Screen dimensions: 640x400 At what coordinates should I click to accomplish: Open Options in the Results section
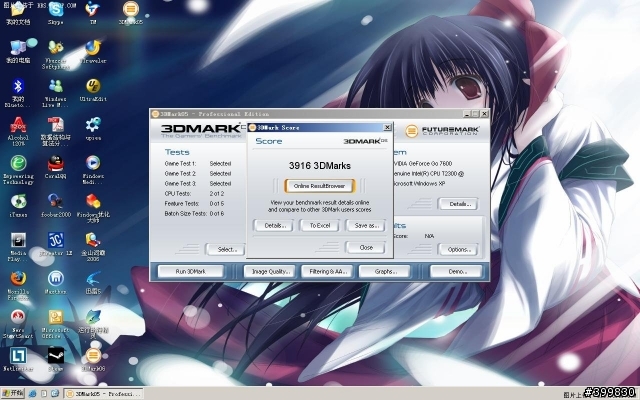(x=458, y=249)
